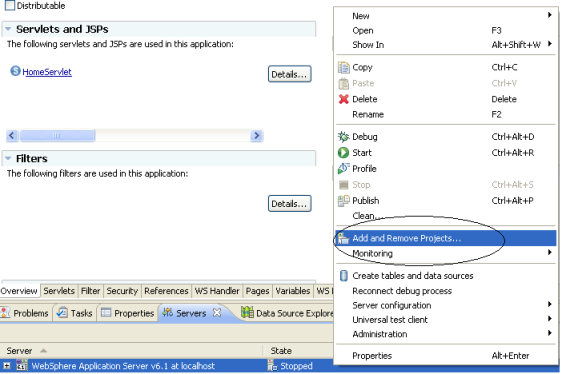Open the Data Source Explorer tab

(287, 313)
